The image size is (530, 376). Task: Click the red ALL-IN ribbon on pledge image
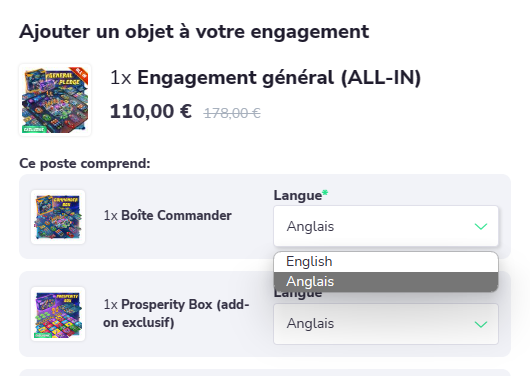click(x=81, y=75)
